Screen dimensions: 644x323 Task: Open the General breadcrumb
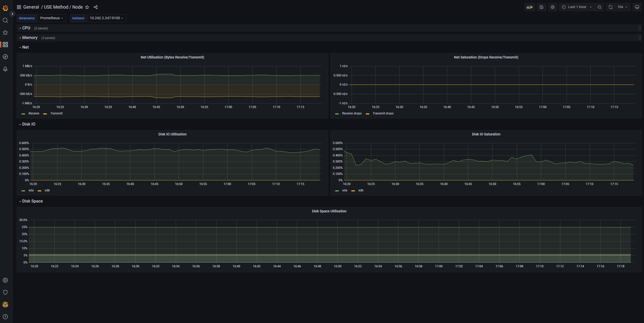[x=31, y=7]
